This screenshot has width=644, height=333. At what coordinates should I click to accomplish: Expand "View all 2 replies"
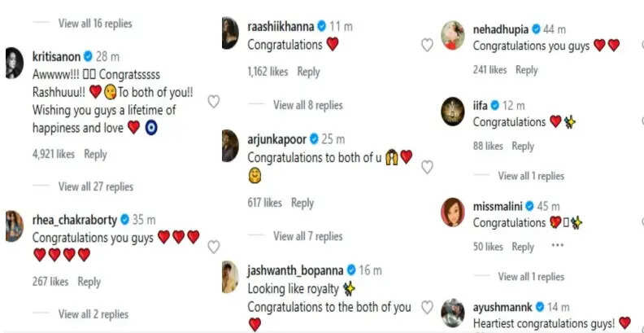coord(94,313)
